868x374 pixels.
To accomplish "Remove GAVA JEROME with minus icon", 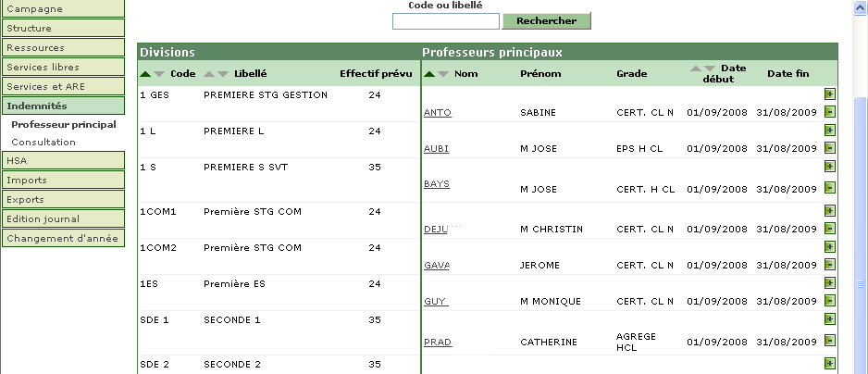I will coord(829,264).
